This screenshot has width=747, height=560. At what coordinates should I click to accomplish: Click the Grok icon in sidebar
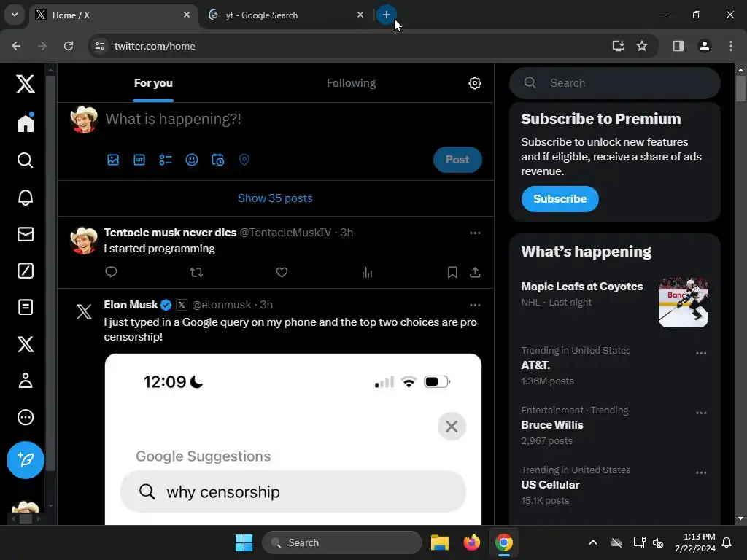click(26, 271)
